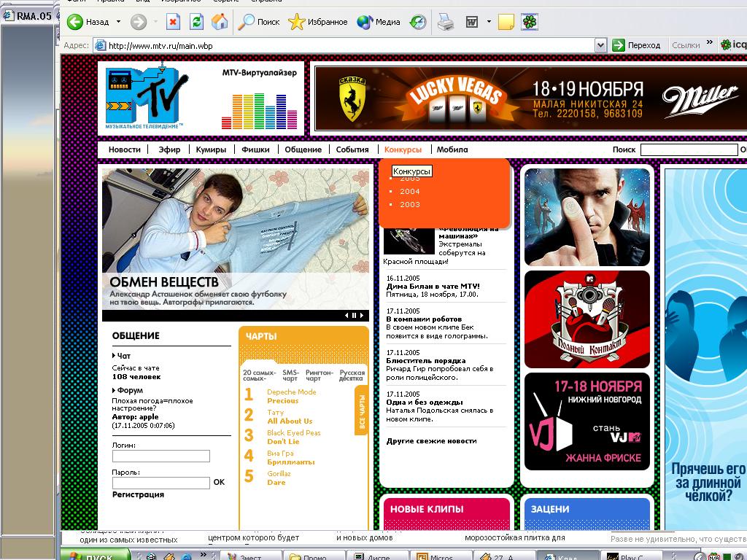The height and width of the screenshot is (560, 747).
Task: Open the Кумиры menu item
Action: tap(211, 149)
